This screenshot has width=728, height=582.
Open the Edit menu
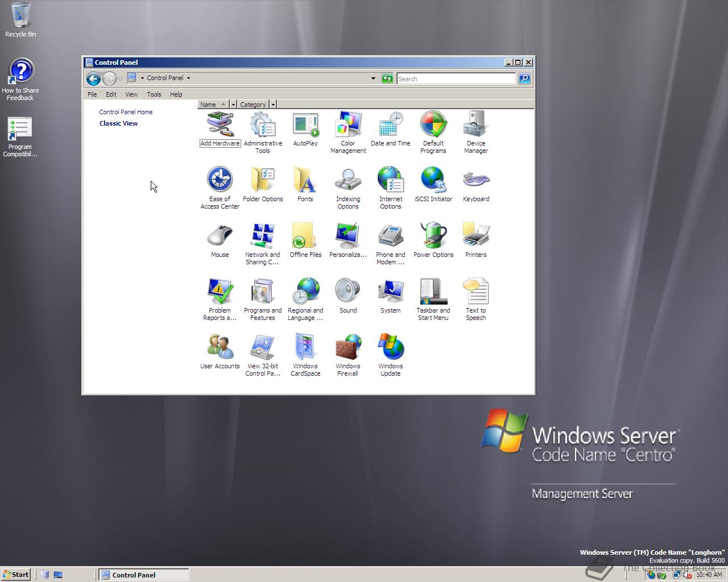pos(111,94)
